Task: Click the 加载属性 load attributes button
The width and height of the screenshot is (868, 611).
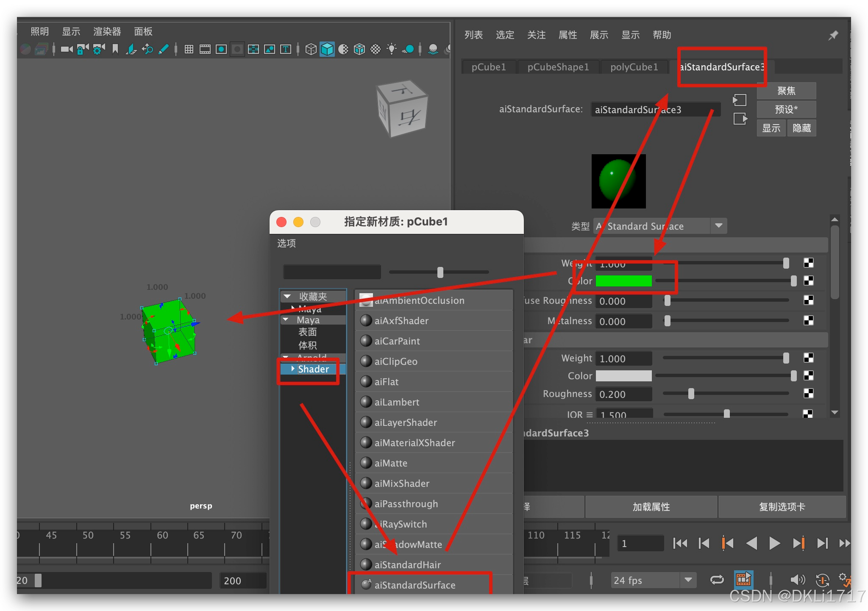Action: coord(651,507)
